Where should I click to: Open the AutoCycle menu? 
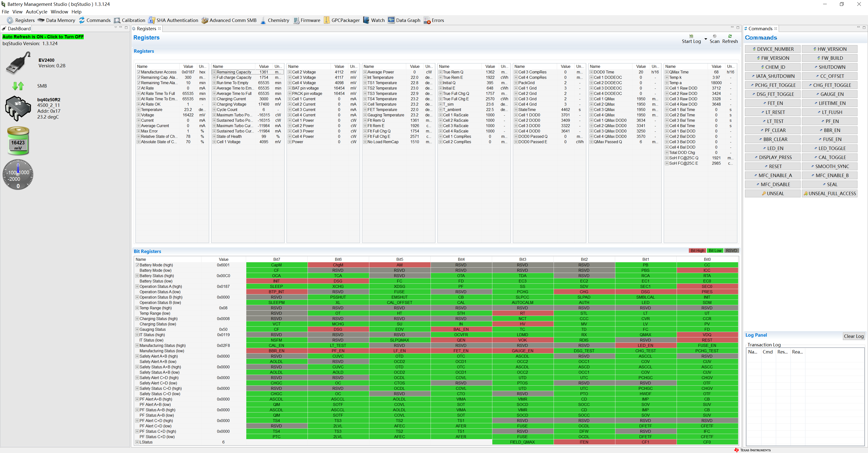[x=37, y=12]
